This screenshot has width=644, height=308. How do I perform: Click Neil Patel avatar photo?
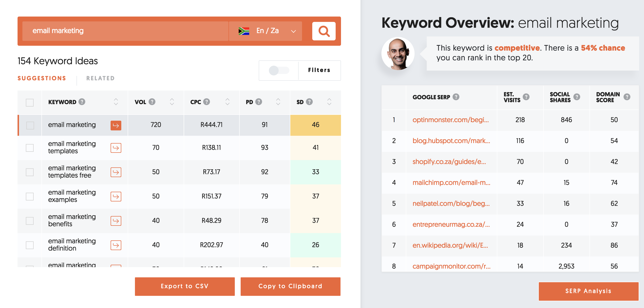click(x=398, y=54)
